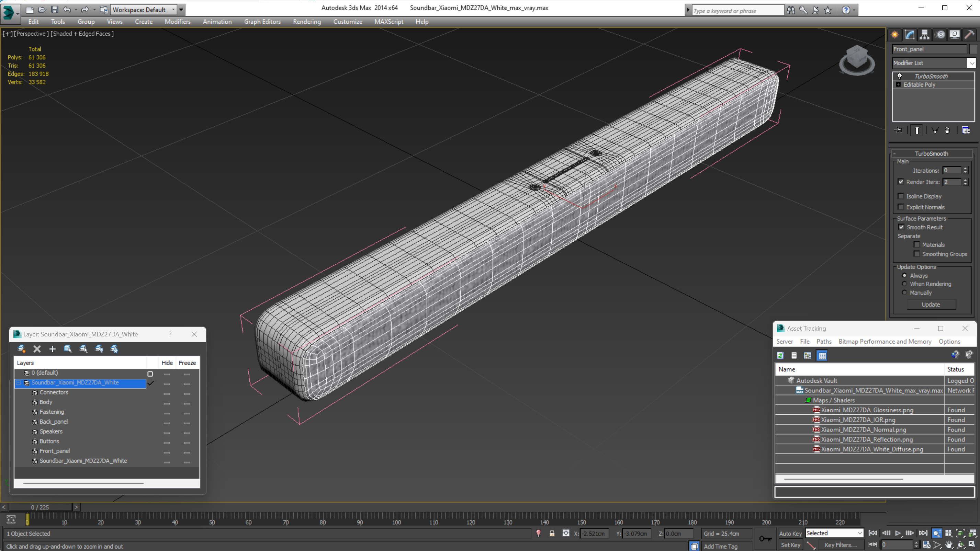Click the Layer dialog horizontal scrollbar

coord(83,483)
